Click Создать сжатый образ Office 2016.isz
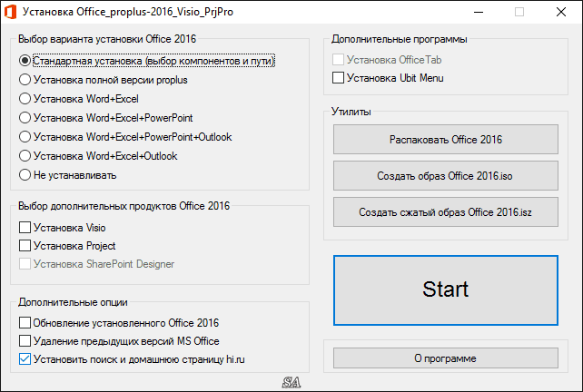Image resolution: width=583 pixels, height=392 pixels. tap(446, 211)
